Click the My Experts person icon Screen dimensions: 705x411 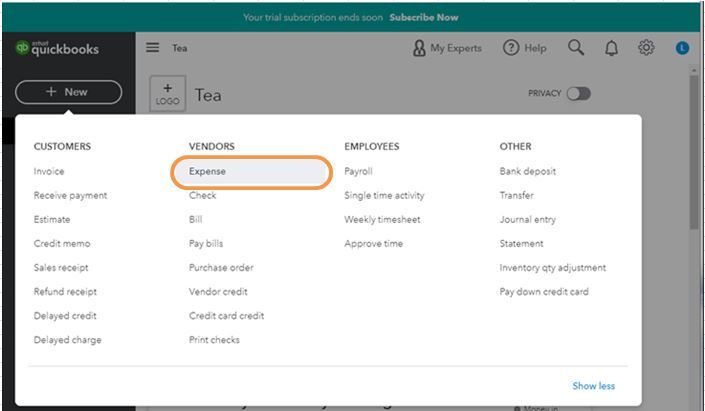419,48
